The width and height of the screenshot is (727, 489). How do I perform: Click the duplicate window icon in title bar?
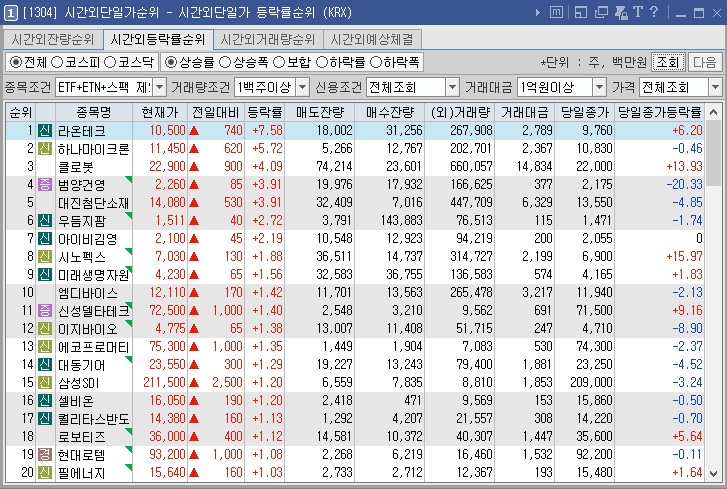click(601, 13)
